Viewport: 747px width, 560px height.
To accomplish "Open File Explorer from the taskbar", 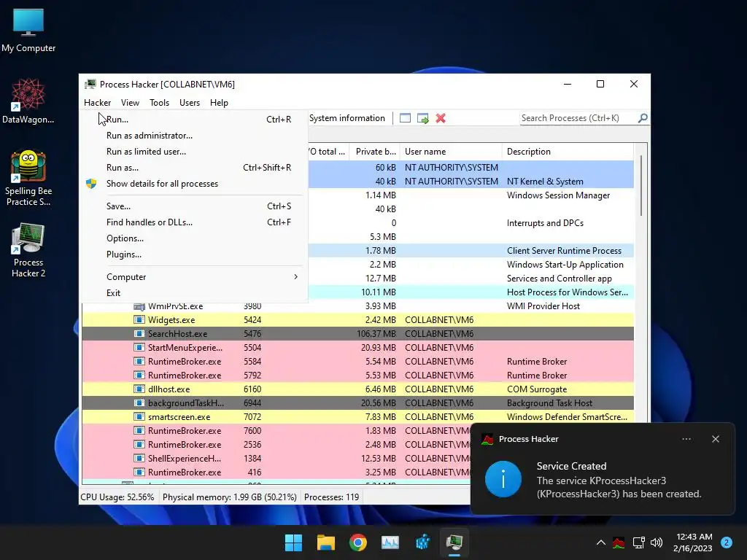I will pos(326,542).
